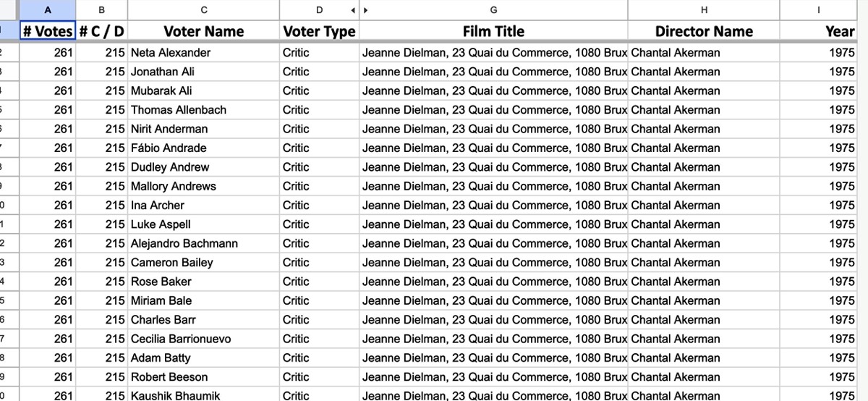Click the '# C / D' header cell
Screen dimensions: 868x401
(101, 31)
